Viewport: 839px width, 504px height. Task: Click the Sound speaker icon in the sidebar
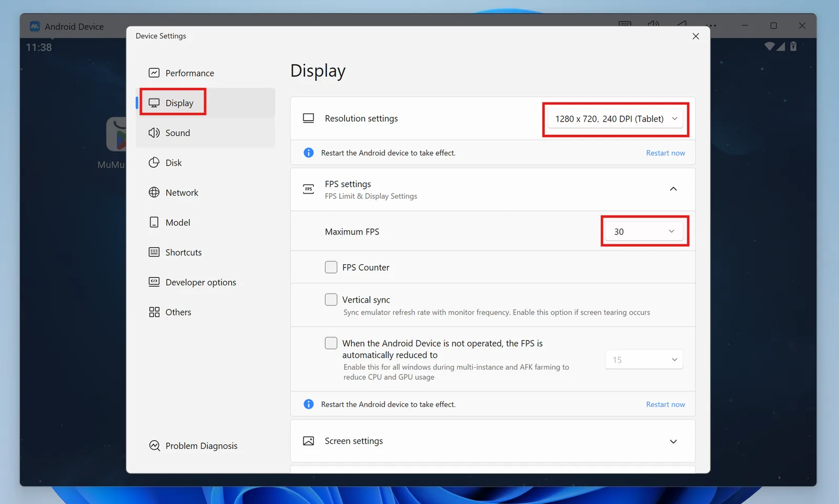154,133
